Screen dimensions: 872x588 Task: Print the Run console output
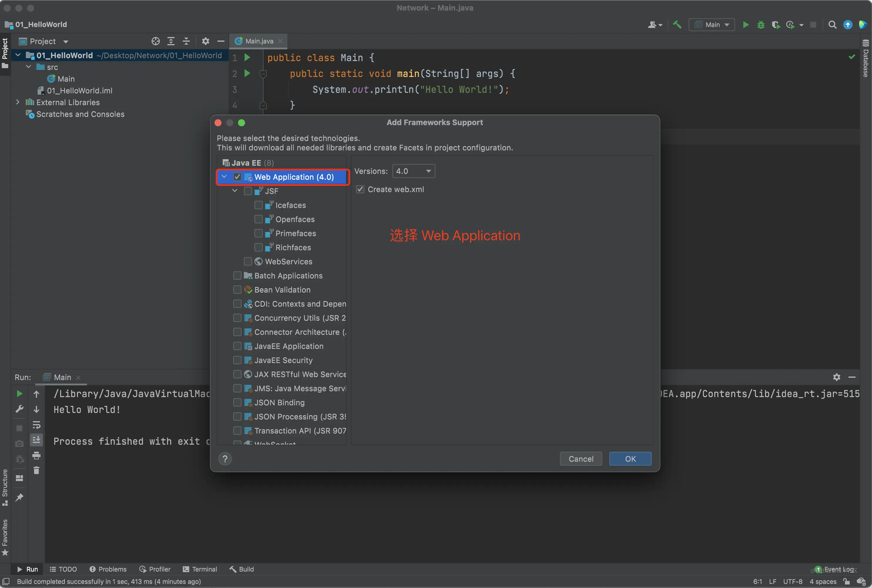tap(36, 456)
